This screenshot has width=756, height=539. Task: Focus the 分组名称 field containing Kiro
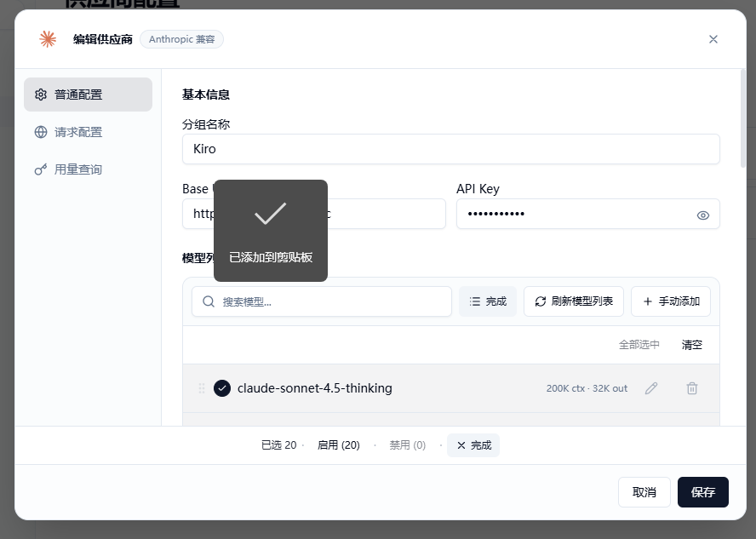tap(451, 149)
